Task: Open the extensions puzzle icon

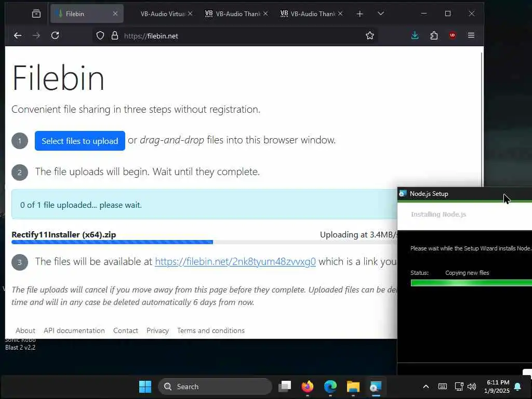Action: (x=434, y=35)
